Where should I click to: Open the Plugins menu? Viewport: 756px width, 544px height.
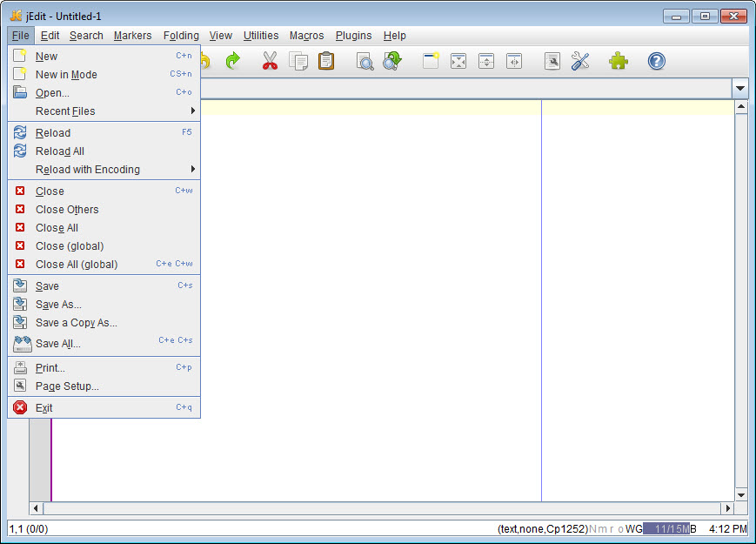(353, 35)
